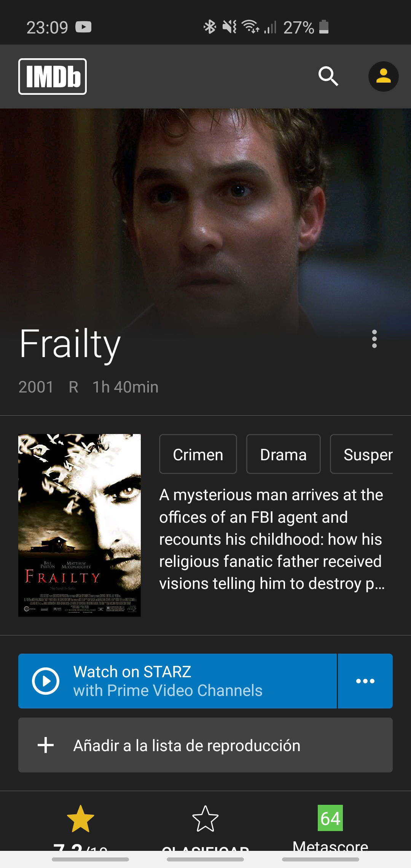Tap the YouTube notification icon in status bar
The image size is (411, 868).
[x=83, y=27]
